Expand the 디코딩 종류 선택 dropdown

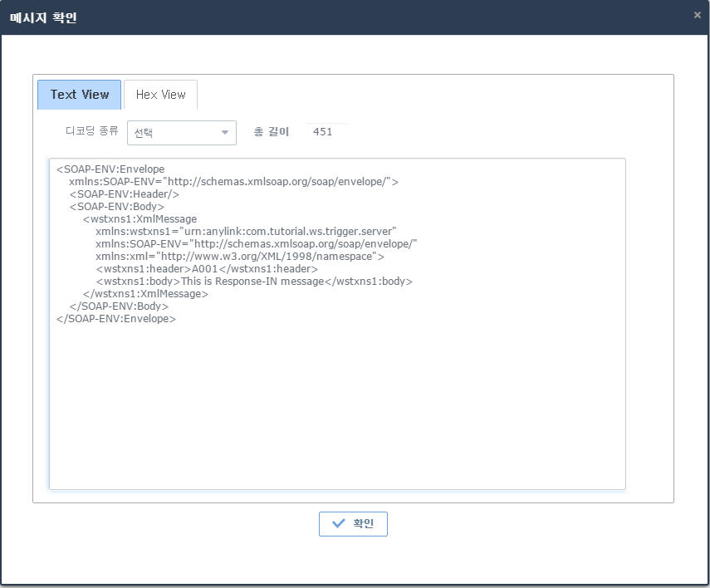pyautogui.click(x=182, y=133)
